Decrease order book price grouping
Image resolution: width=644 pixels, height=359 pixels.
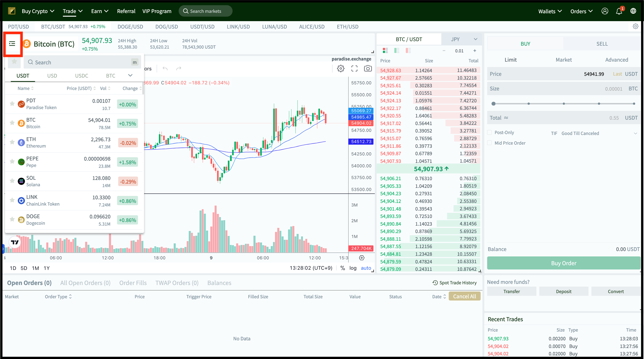click(444, 51)
